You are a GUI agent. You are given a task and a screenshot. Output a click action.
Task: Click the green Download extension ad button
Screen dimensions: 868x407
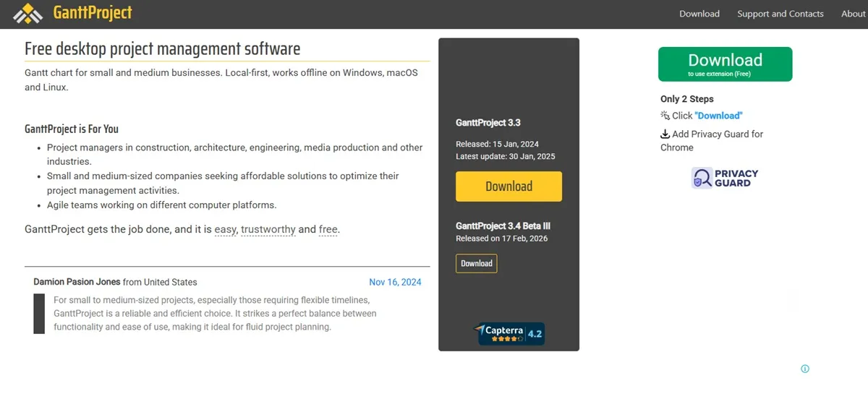click(x=725, y=64)
